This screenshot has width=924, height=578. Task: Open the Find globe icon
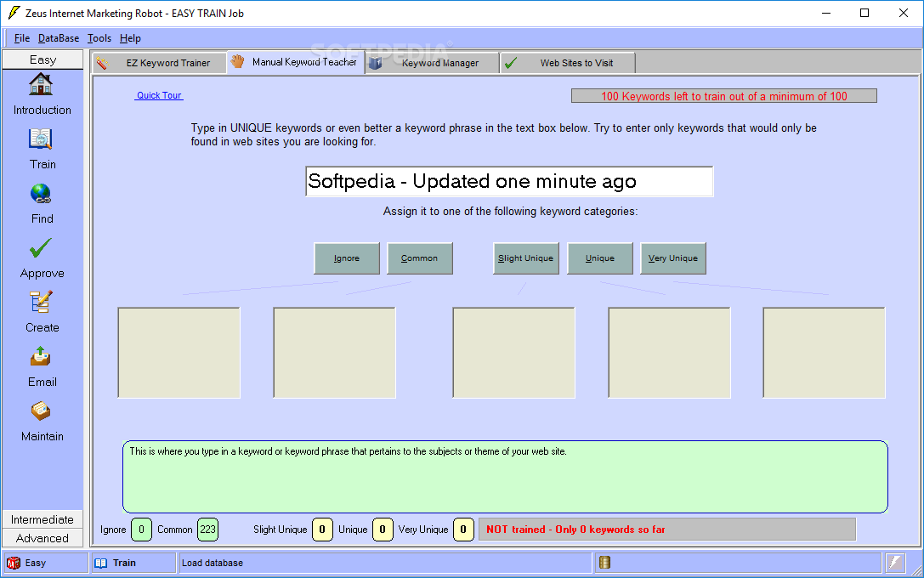[41, 194]
